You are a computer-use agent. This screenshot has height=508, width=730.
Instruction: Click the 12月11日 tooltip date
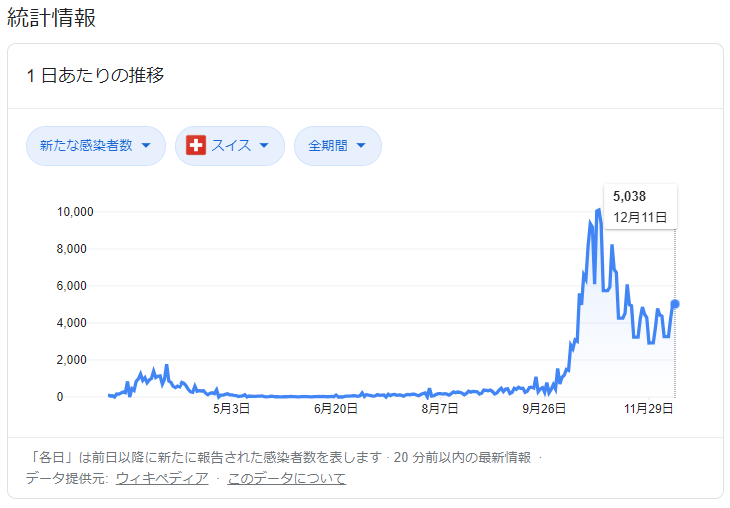[x=640, y=217]
